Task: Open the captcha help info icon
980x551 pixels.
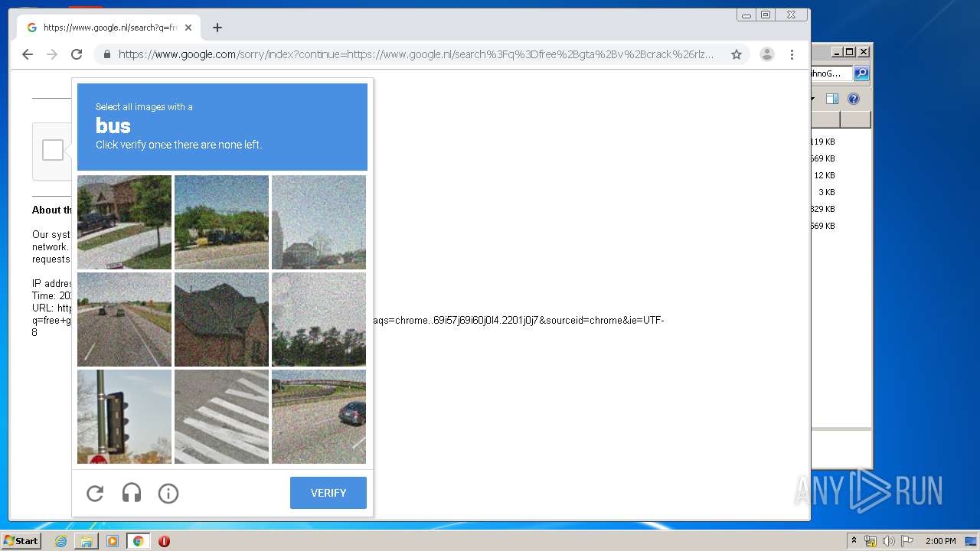Action: coord(168,494)
